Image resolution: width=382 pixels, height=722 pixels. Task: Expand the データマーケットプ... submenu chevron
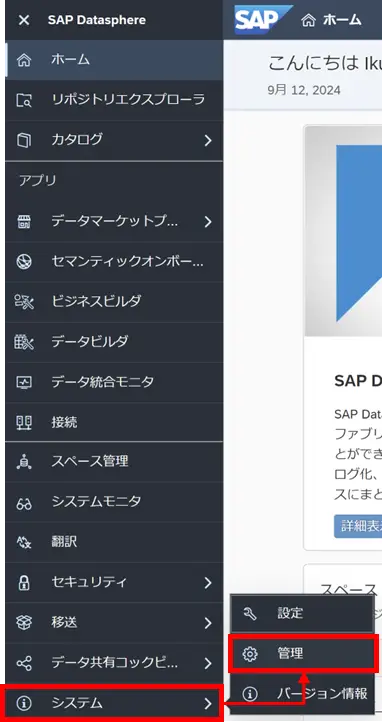tap(208, 222)
